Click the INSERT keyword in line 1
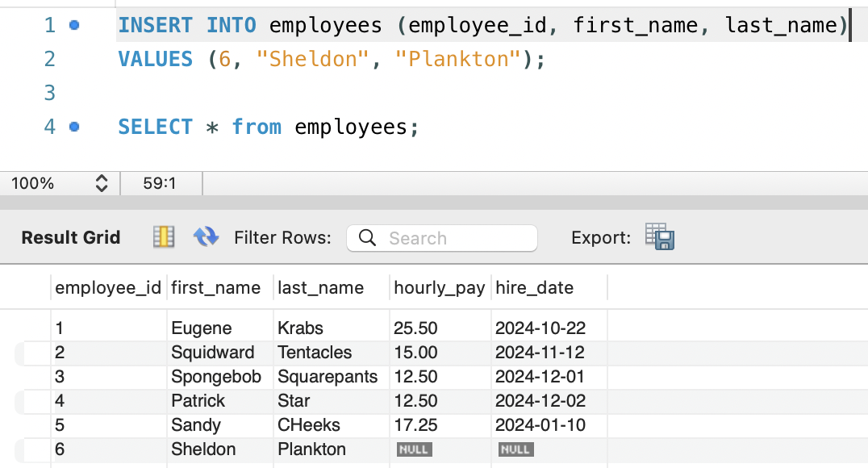 click(x=155, y=25)
